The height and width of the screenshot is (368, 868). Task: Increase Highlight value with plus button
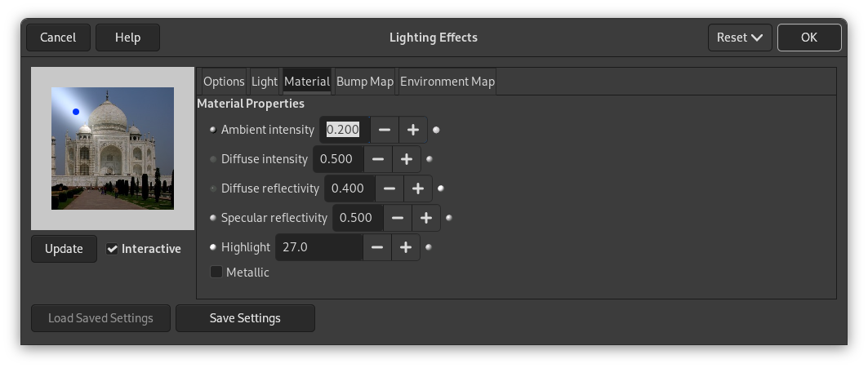406,247
